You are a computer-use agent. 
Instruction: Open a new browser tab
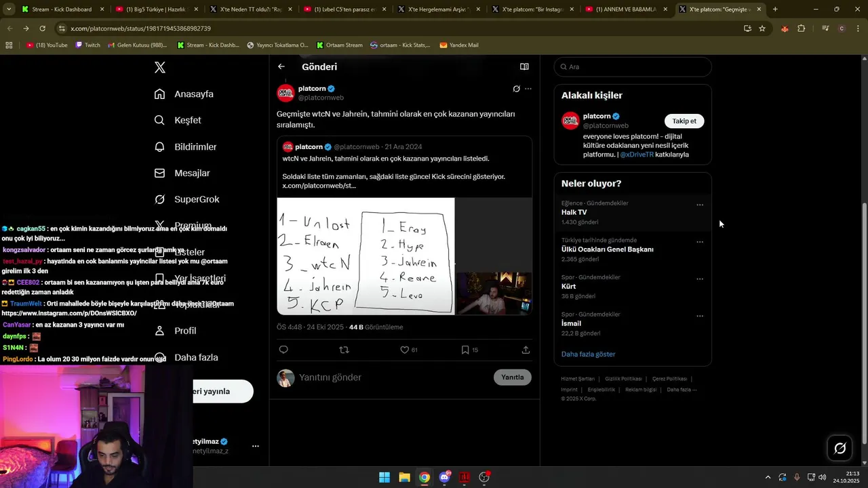pos(775,9)
